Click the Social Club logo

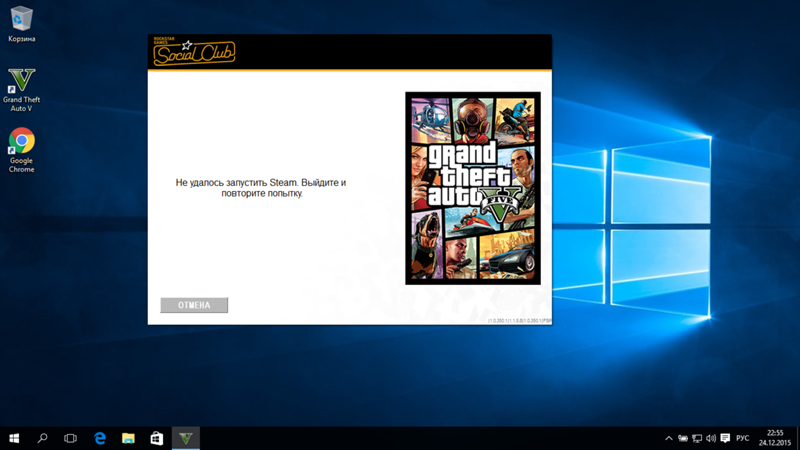point(194,52)
